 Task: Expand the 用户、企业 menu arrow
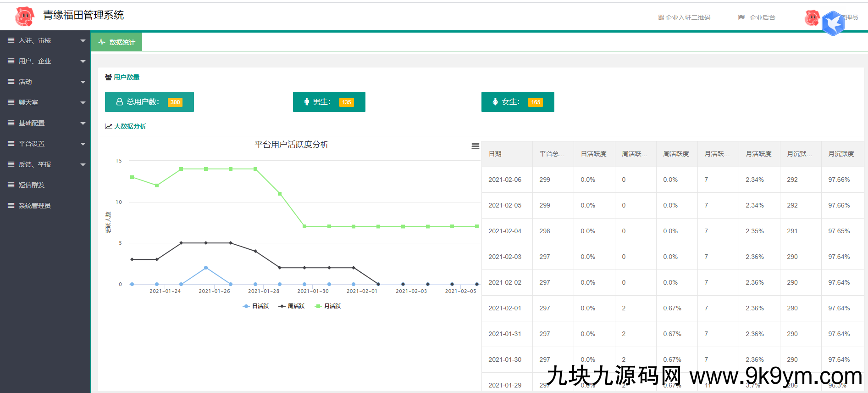coord(83,62)
